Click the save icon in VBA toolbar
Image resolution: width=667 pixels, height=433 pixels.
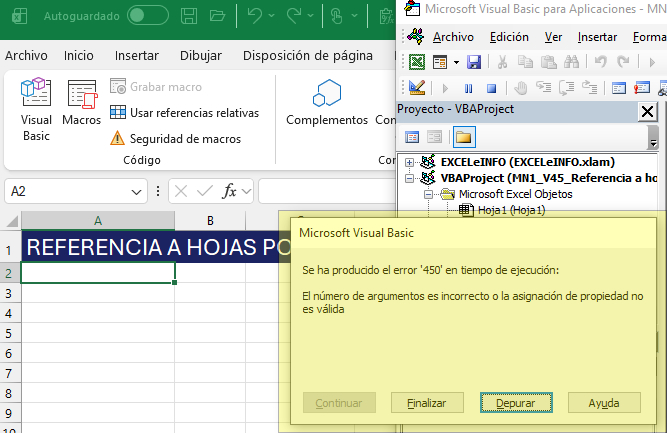474,63
